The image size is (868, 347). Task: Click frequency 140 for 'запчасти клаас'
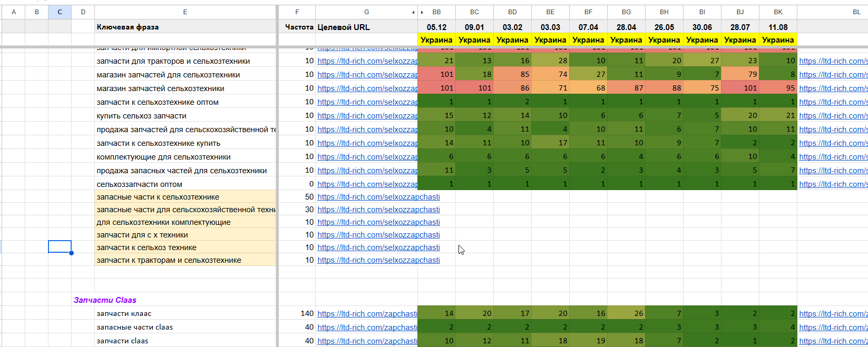click(297, 313)
